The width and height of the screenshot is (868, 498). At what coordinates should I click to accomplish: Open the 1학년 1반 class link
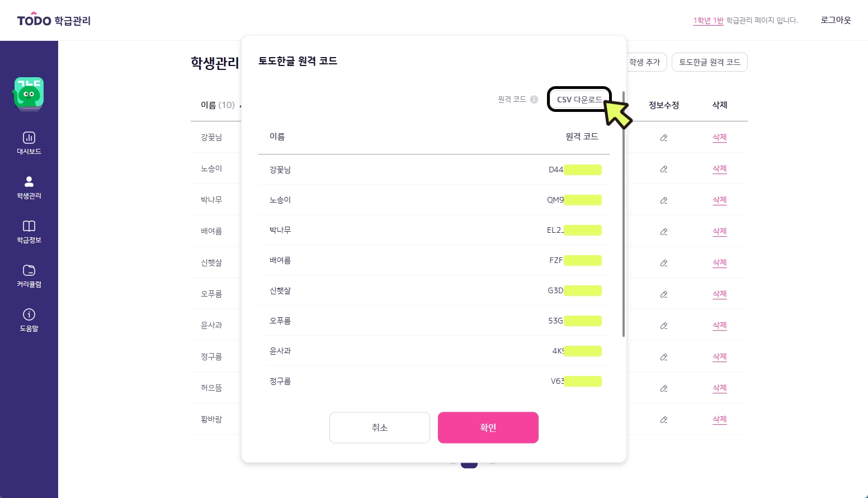[x=708, y=21]
